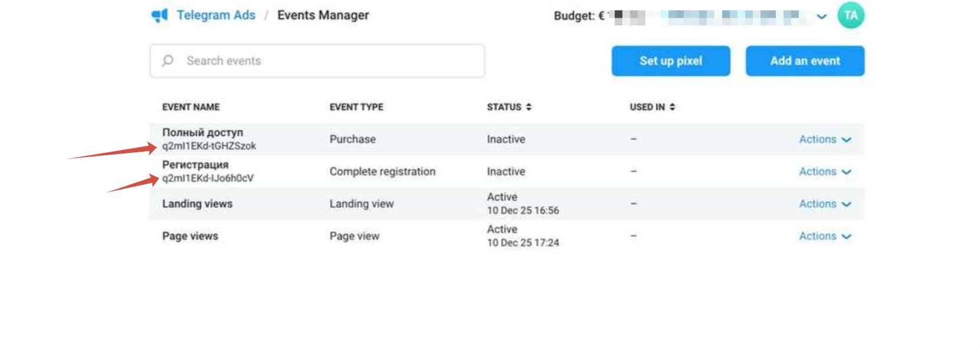Click the search magnifier icon
The image size is (980, 346).
(x=168, y=61)
